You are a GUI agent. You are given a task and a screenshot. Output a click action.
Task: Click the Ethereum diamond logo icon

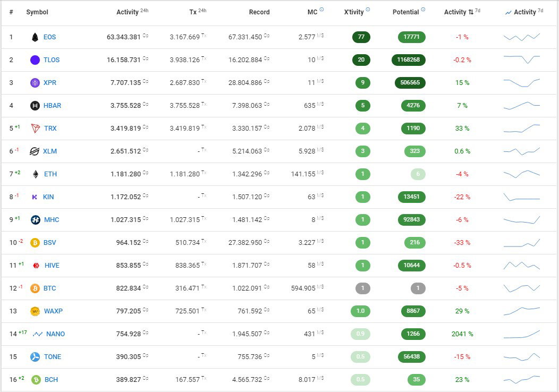tap(36, 174)
